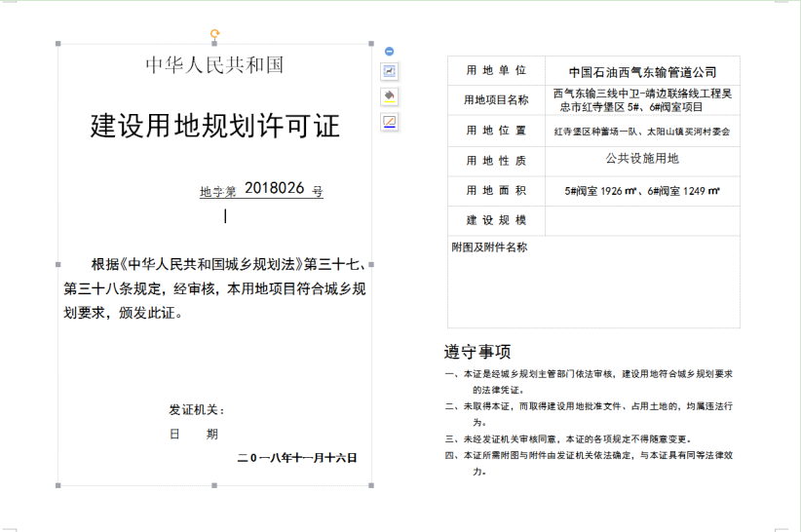Image resolution: width=801 pixels, height=532 pixels.
Task: Click the 遵守事项 heading
Action: click(477, 352)
